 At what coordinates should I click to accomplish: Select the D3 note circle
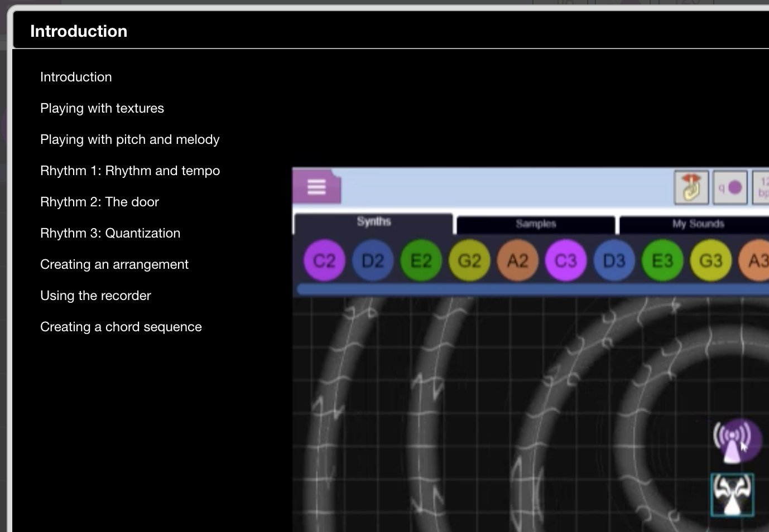pos(614,260)
